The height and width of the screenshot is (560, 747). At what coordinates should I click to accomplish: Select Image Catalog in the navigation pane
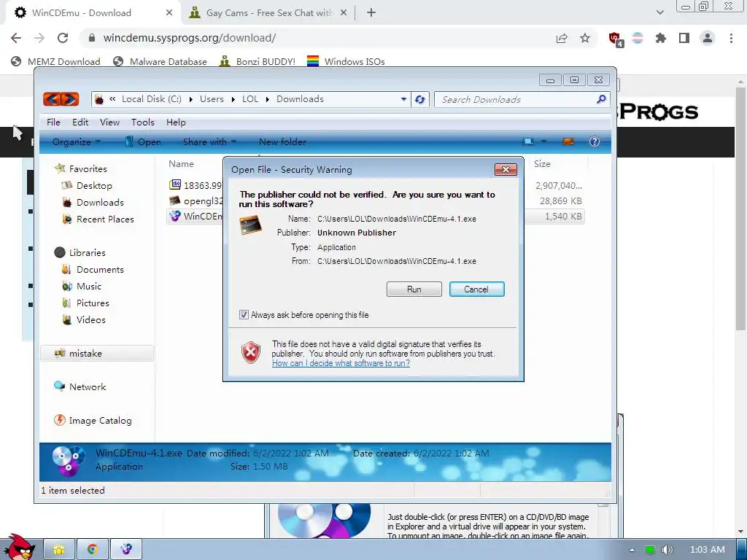click(x=100, y=421)
